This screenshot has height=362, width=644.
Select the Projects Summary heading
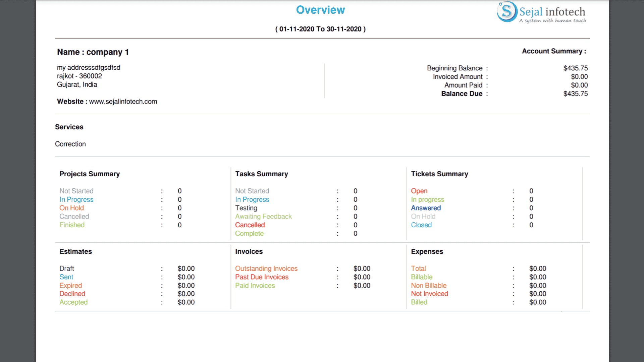coord(90,174)
